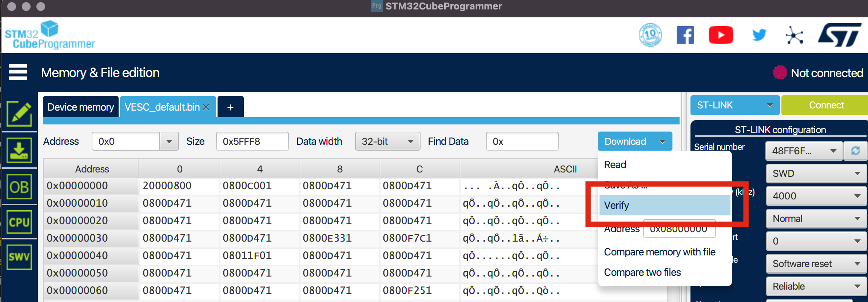
Task: Open ST Facebook page icon
Action: (x=685, y=35)
